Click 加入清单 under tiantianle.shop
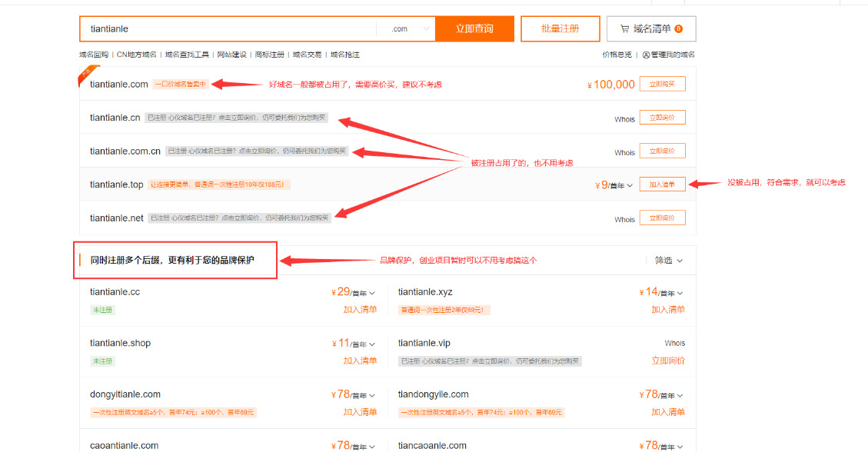Screen dimensions: 868x452 [360, 361]
